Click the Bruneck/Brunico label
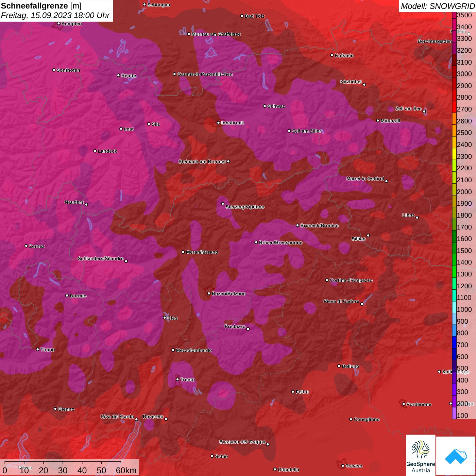Screen dimensions: 476x476 (x=319, y=225)
